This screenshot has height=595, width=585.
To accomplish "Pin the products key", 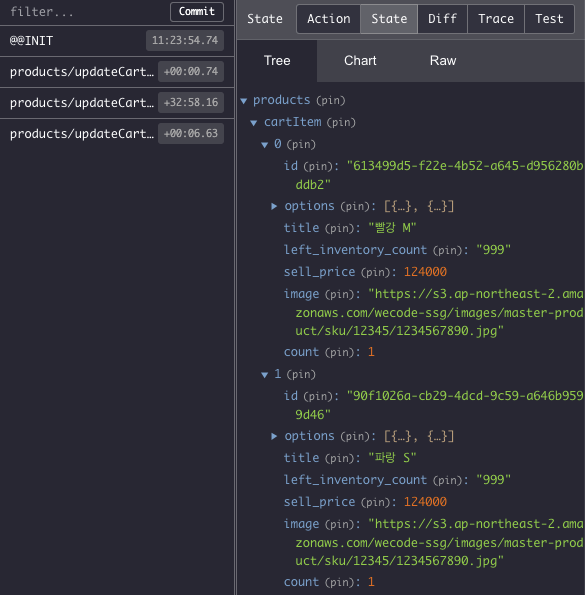I will 331,101.
